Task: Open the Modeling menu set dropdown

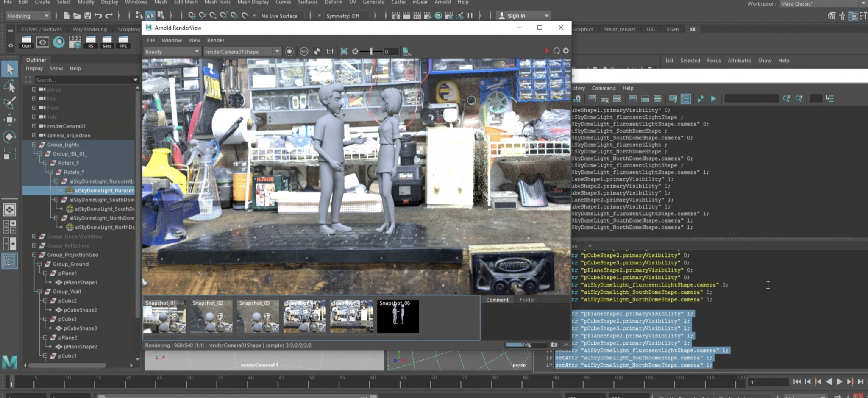Action: click(28, 16)
